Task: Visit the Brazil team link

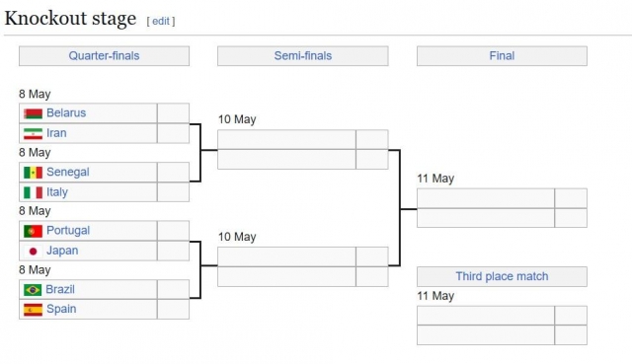Action: click(x=60, y=289)
